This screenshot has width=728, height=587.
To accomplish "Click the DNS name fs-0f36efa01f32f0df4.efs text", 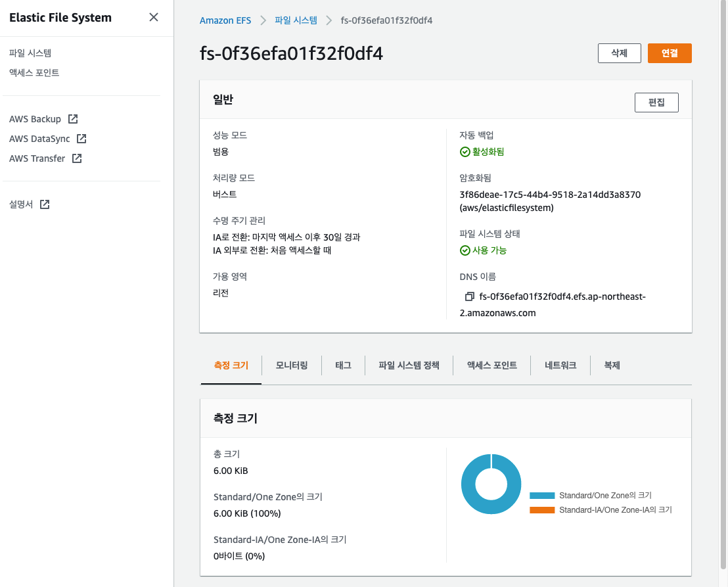I will 562,296.
